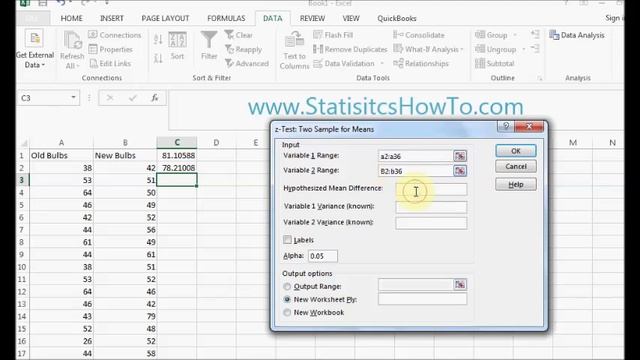640x360 pixels.
Task: Open the Sort dialog
Action: click(x=177, y=46)
